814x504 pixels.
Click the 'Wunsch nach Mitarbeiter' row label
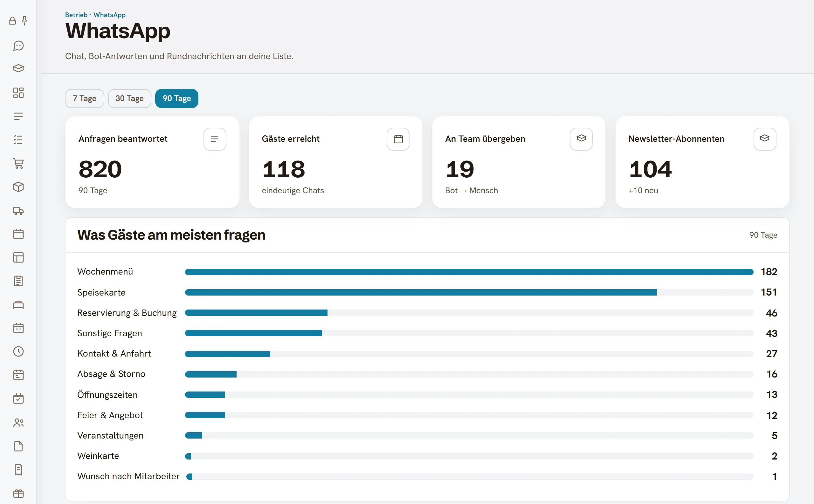click(128, 476)
